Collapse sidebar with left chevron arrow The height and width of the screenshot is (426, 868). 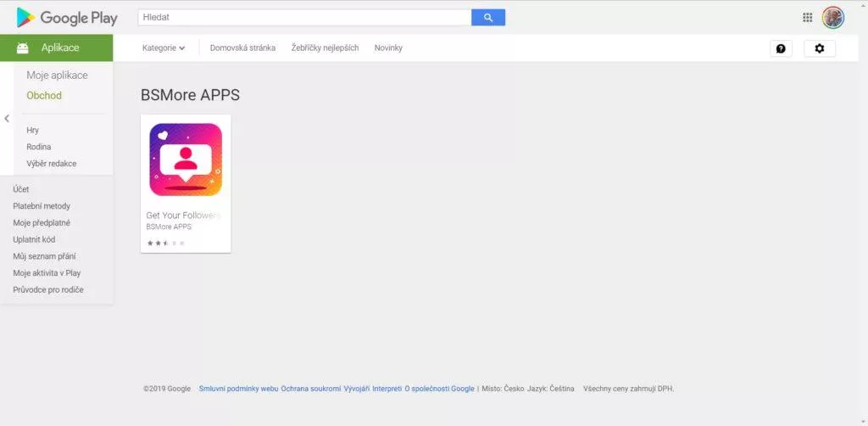click(7, 118)
